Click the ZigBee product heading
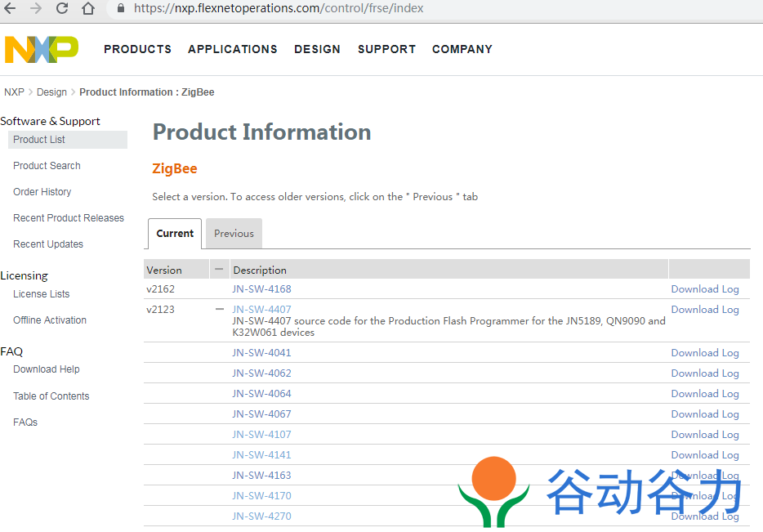The height and width of the screenshot is (532, 763). tap(175, 168)
